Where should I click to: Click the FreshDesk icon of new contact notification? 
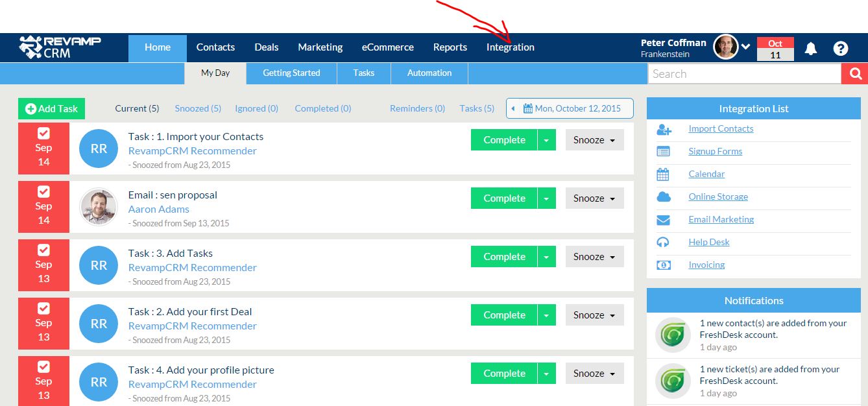pyautogui.click(x=672, y=335)
